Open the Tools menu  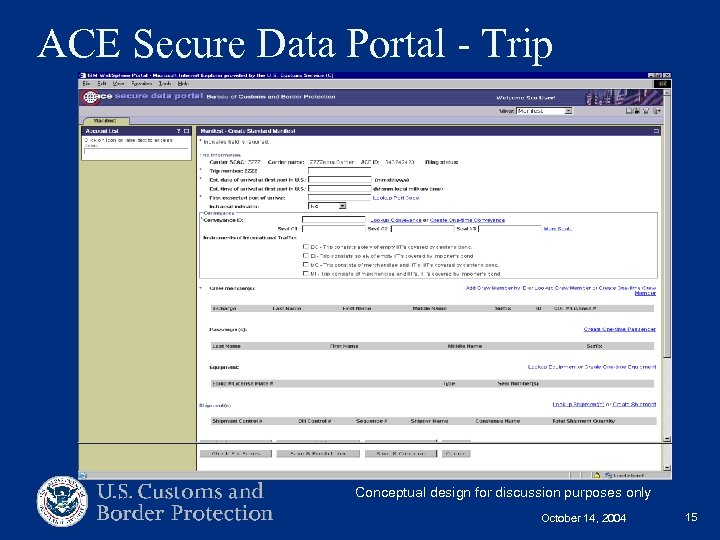point(165,84)
